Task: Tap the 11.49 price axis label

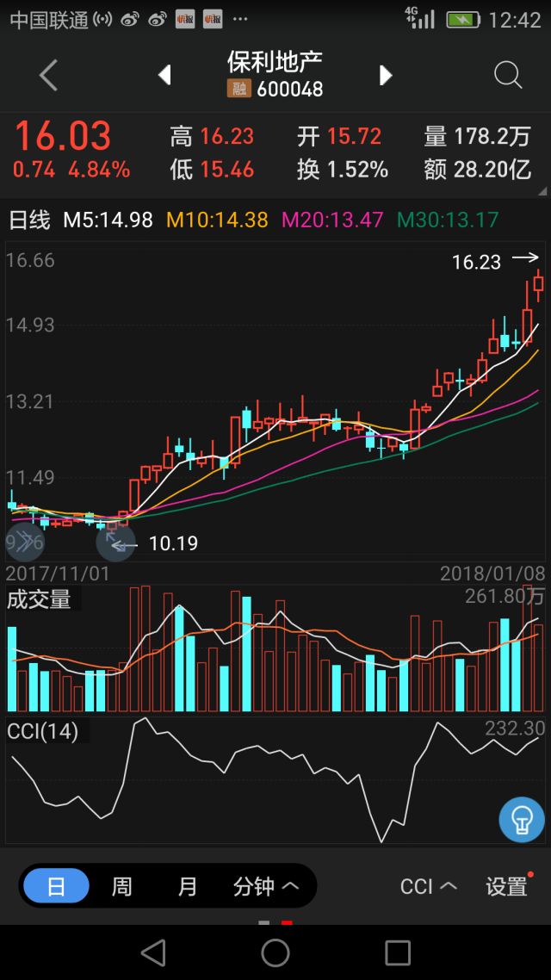Action: [x=30, y=478]
